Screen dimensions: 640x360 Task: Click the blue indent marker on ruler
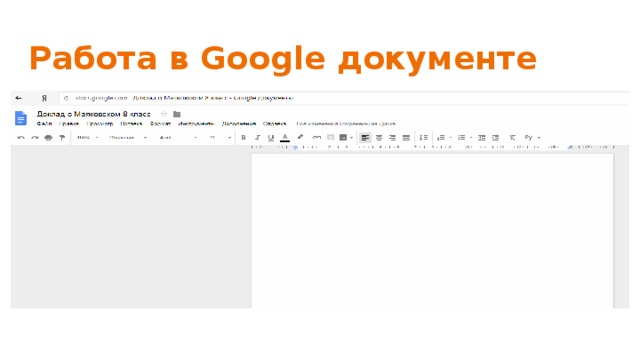click(295, 147)
